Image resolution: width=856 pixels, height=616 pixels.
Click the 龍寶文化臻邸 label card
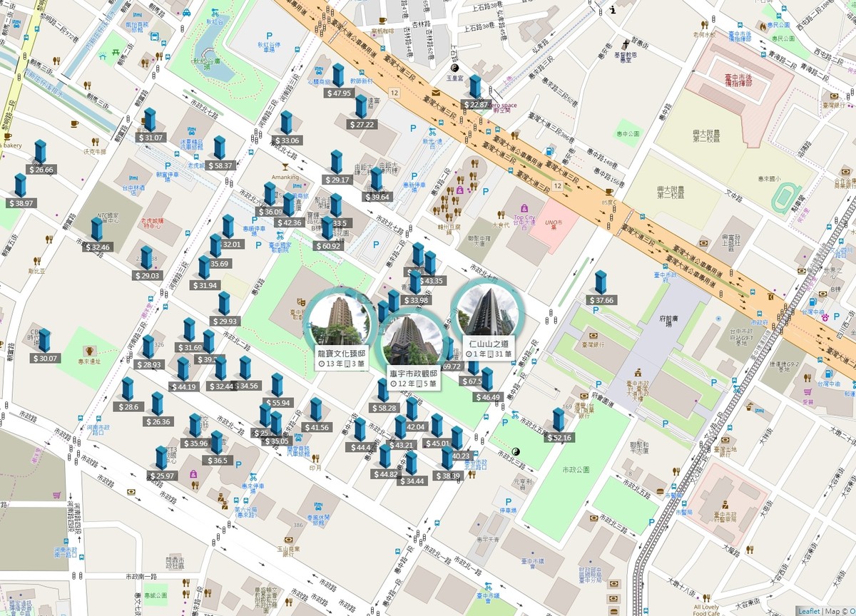click(x=342, y=359)
